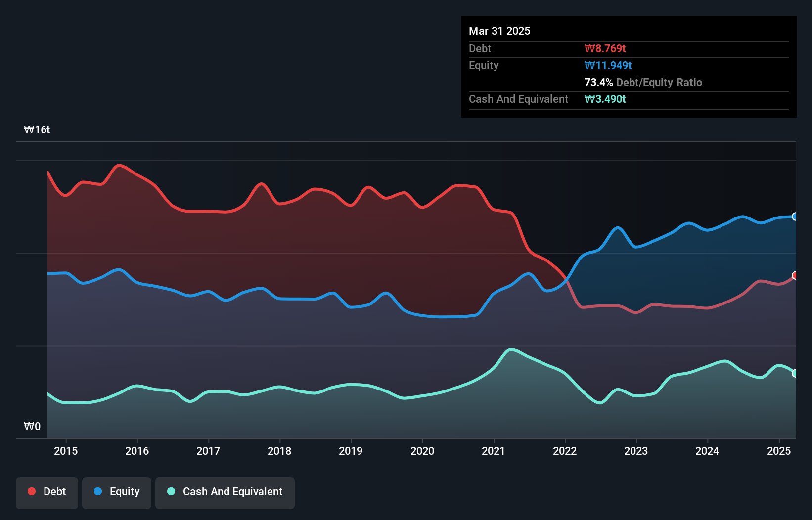Click the blue Equity legend dot
Image resolution: width=812 pixels, height=520 pixels.
click(x=97, y=491)
